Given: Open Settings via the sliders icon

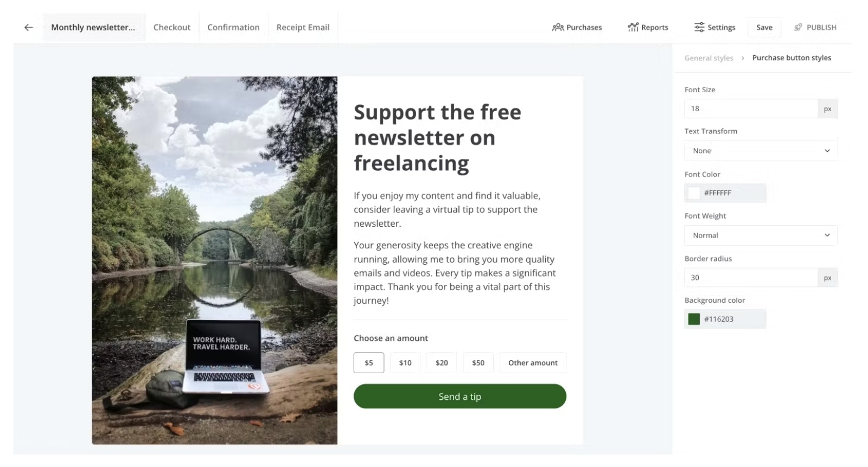Looking at the screenshot, I should 699,28.
